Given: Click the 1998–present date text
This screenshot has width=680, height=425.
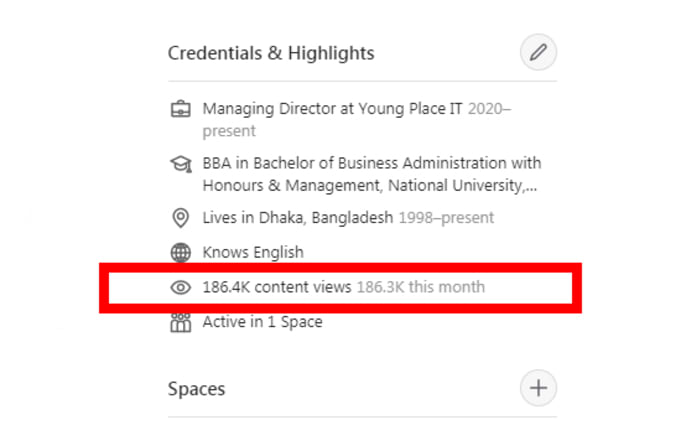Looking at the screenshot, I should (x=446, y=218).
